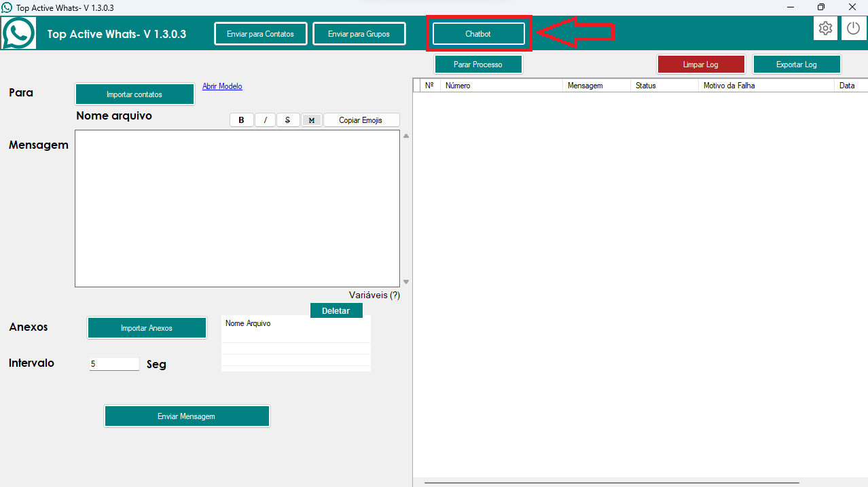
Task: Restore down the application window
Action: pos(821,7)
